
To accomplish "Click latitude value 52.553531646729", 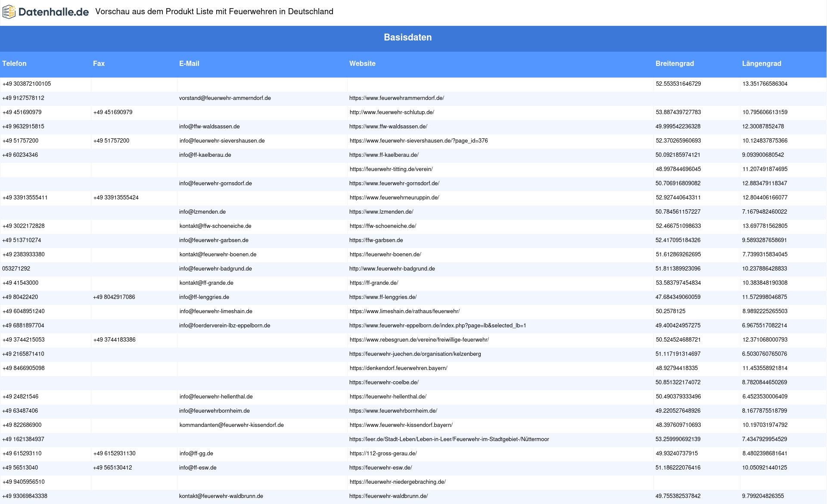I will 678,84.
